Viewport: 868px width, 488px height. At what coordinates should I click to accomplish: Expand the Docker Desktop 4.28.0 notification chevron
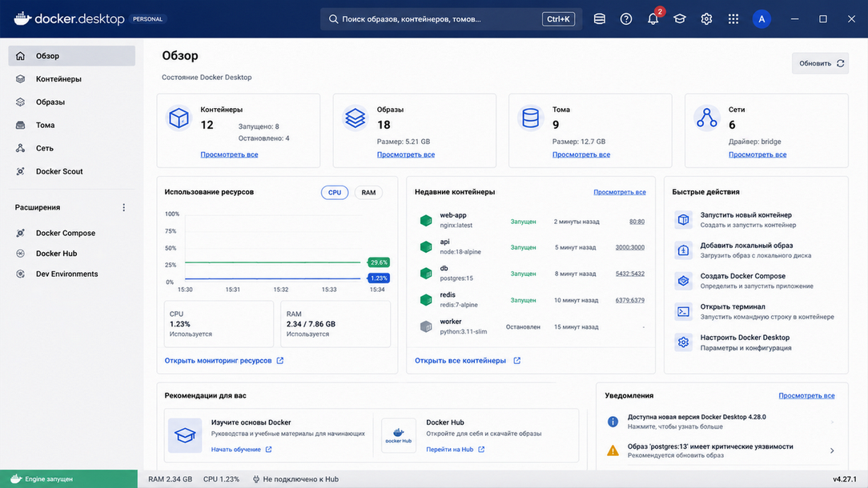click(832, 422)
